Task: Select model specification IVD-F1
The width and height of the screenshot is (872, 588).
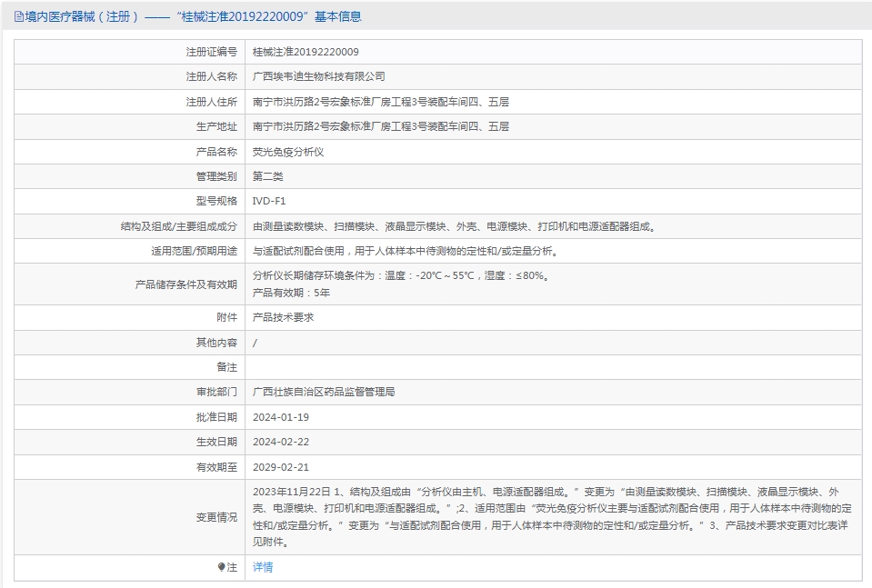Action: pyautogui.click(x=269, y=201)
